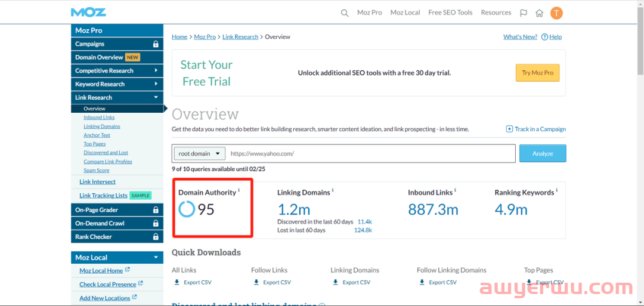Viewport: 644px width, 306px height.
Task: Open the Moz Pro sidebar header
Action: coord(117,30)
